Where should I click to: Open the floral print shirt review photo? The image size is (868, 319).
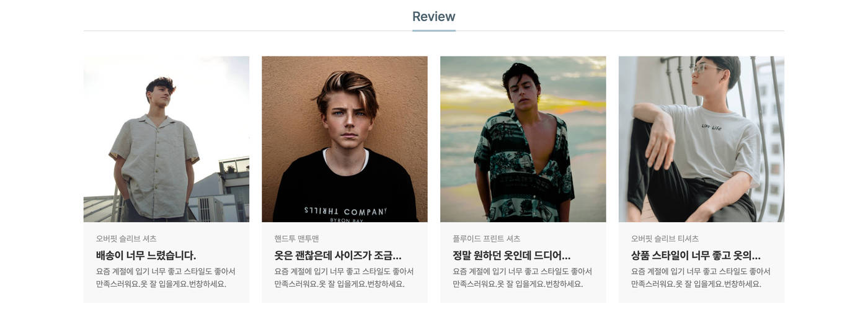pyautogui.click(x=523, y=139)
